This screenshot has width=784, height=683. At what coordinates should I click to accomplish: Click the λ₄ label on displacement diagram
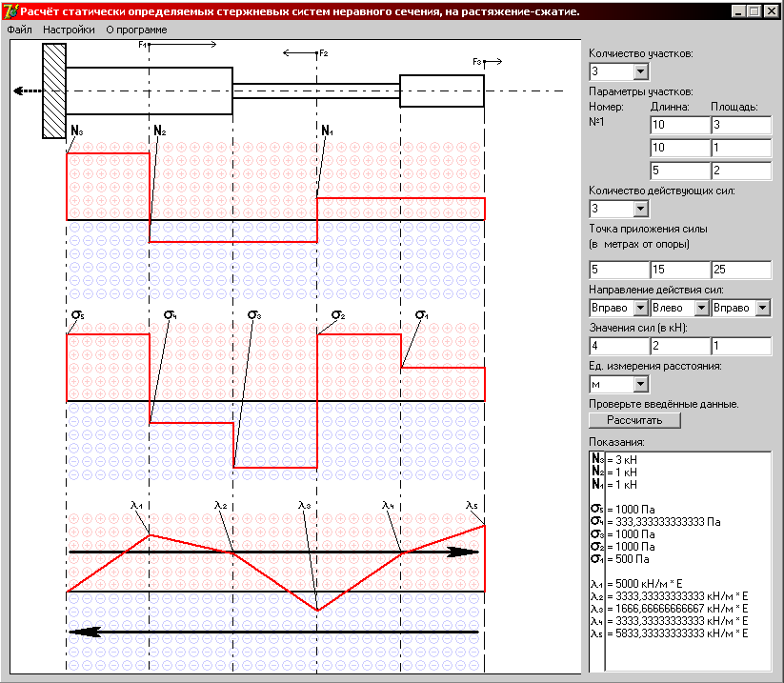pyautogui.click(x=388, y=506)
